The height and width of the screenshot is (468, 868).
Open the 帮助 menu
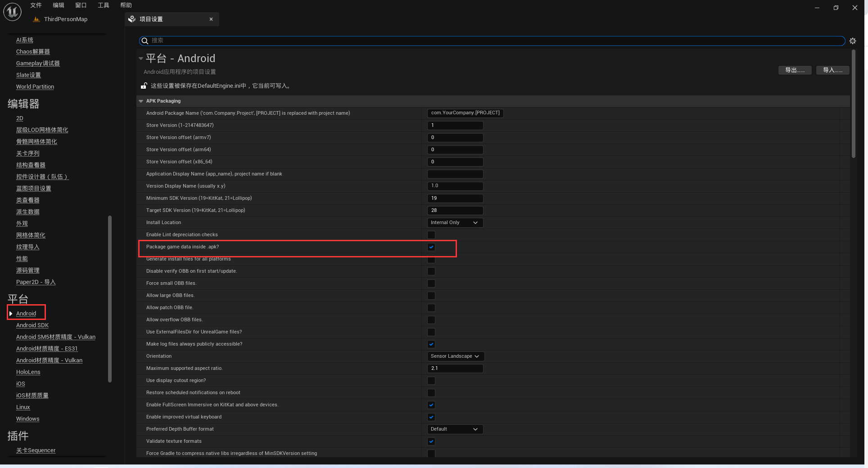point(126,5)
